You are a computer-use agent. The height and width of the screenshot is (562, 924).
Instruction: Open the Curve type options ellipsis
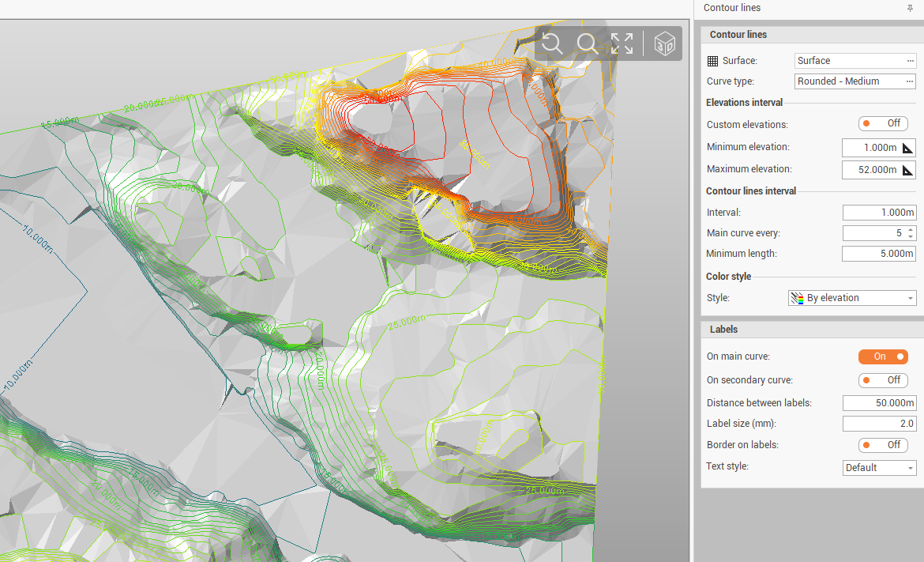[910, 81]
